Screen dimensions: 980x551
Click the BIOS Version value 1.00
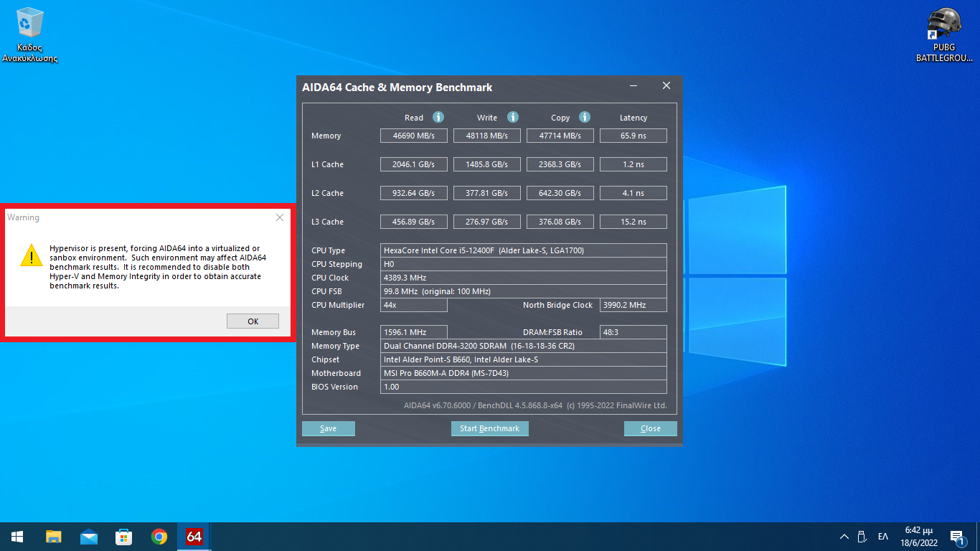point(524,387)
